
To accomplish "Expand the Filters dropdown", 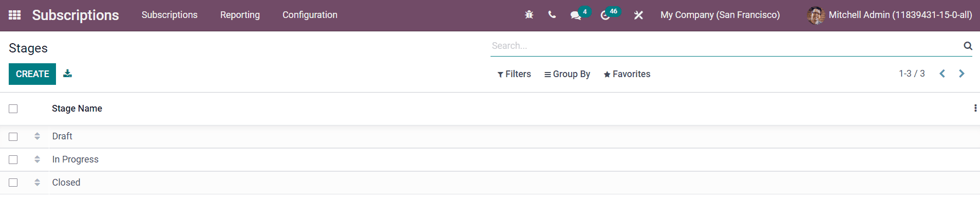I will (x=514, y=74).
